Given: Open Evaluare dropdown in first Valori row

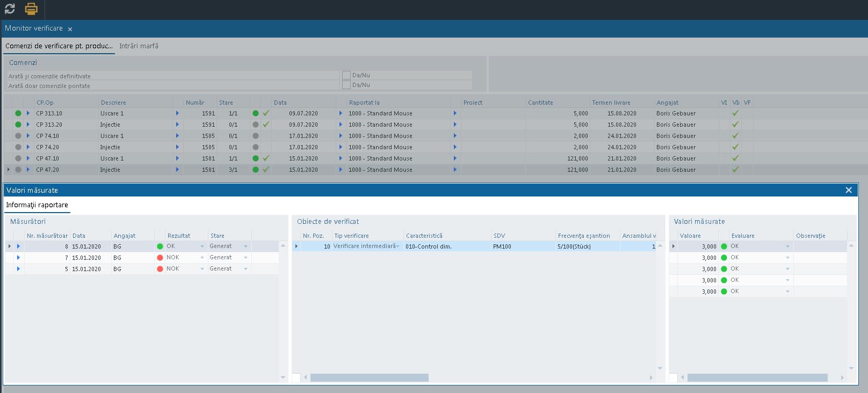Looking at the screenshot, I should 787,246.
